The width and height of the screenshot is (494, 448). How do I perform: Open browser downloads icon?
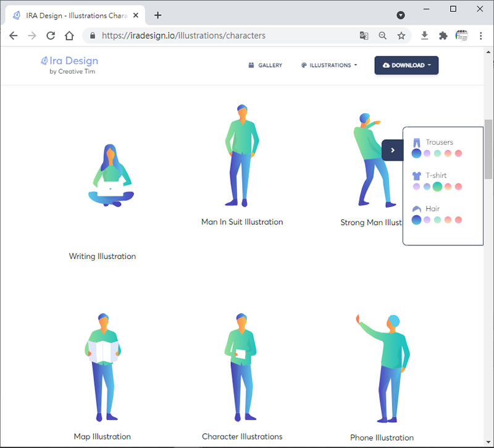click(424, 36)
